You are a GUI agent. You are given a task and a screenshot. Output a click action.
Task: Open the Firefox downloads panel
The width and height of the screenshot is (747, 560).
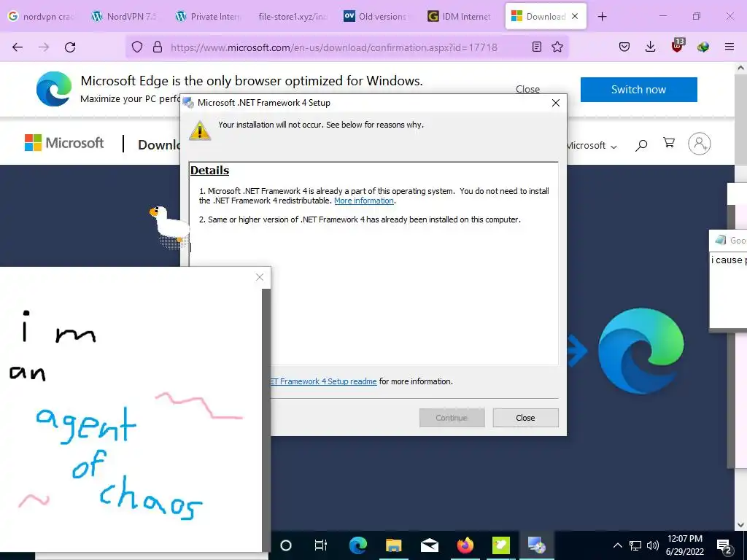point(650,47)
